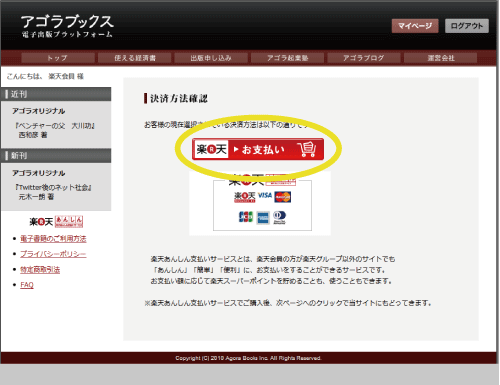Select the 出版申し込み nav item
The height and width of the screenshot is (385, 500).
pyautogui.click(x=211, y=58)
